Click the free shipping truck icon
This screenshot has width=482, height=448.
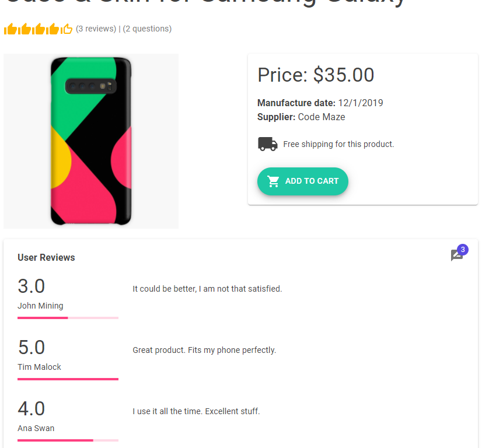point(267,144)
